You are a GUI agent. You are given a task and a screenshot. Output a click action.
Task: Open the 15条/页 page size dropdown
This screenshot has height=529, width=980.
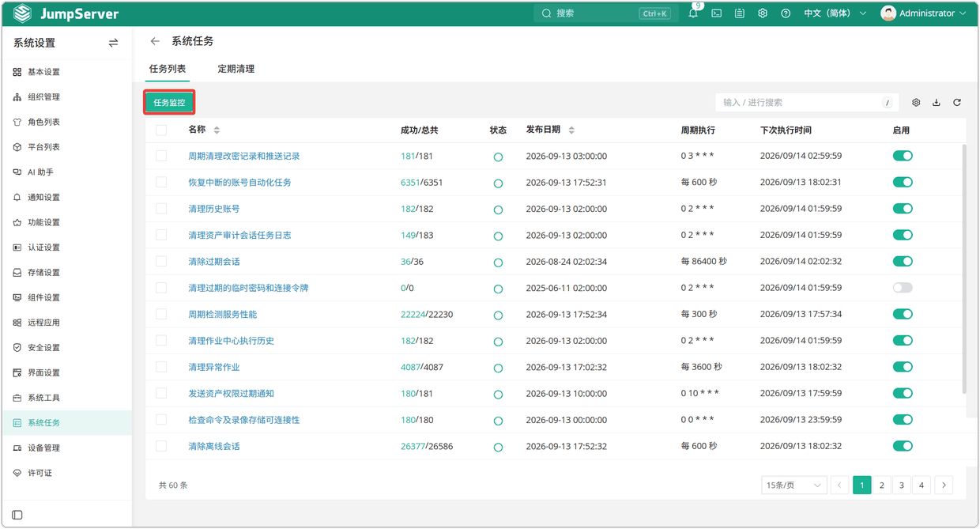[x=793, y=486]
